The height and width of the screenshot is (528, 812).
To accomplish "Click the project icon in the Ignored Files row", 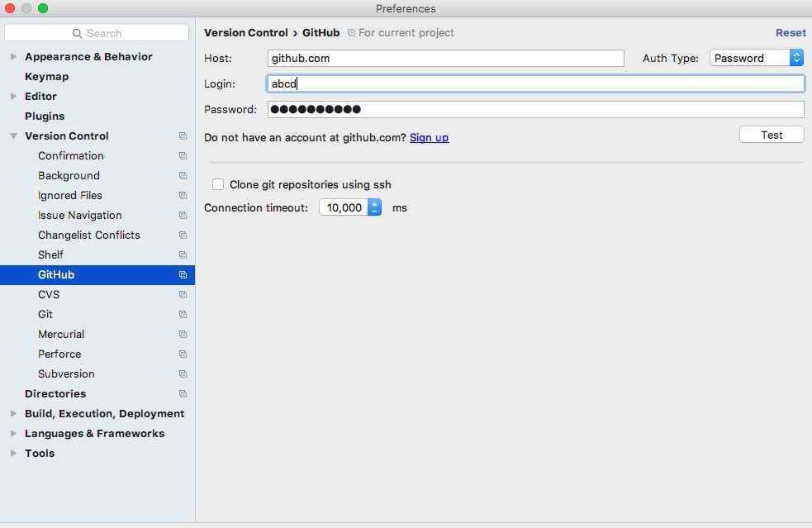I will click(x=183, y=195).
